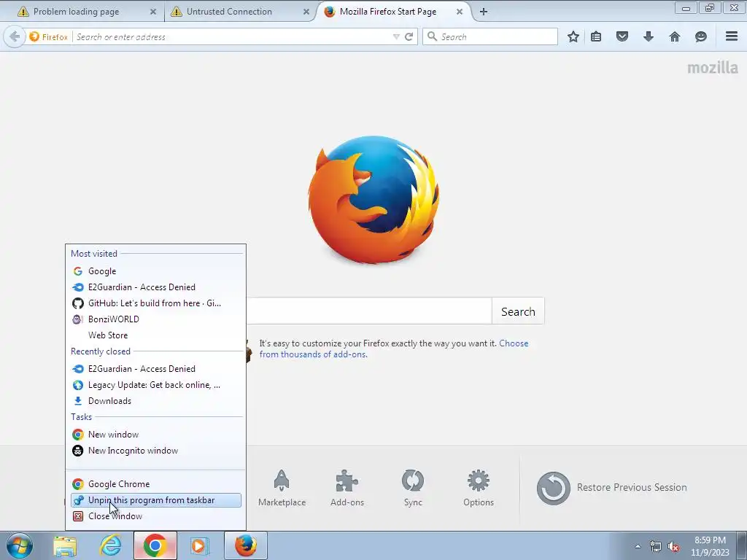Open Google from Most visited jump list
Viewport: 747px width, 560px height.
pos(156,271)
